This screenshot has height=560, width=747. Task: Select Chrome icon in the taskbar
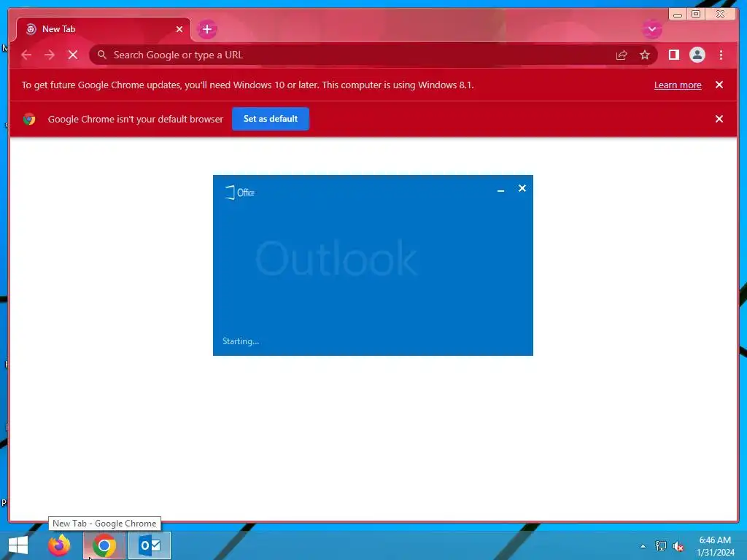coord(104,545)
